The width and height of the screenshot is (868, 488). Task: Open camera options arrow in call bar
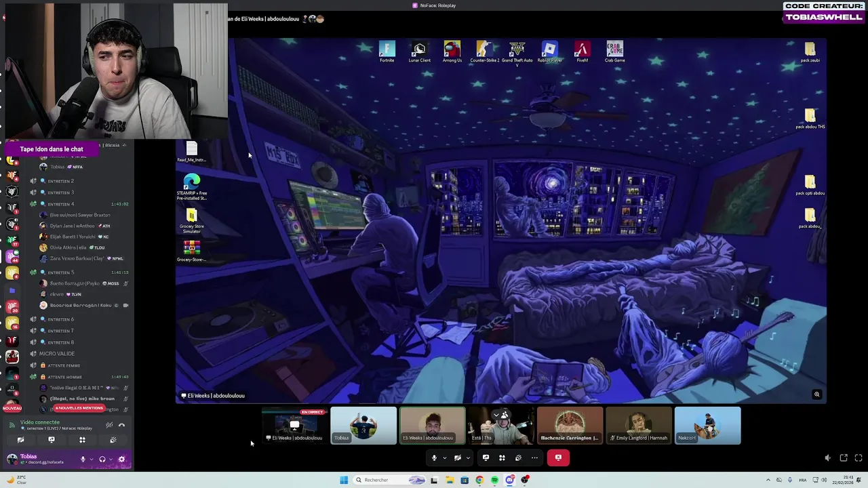468,457
